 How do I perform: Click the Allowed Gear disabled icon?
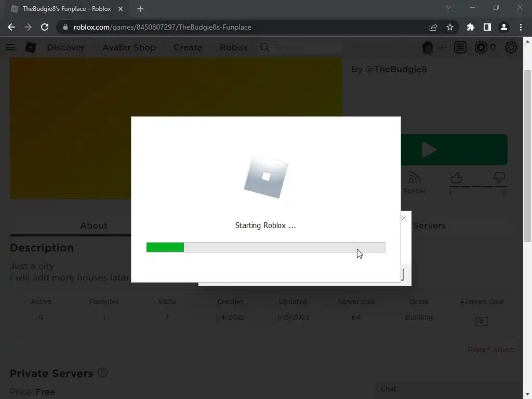click(x=482, y=321)
